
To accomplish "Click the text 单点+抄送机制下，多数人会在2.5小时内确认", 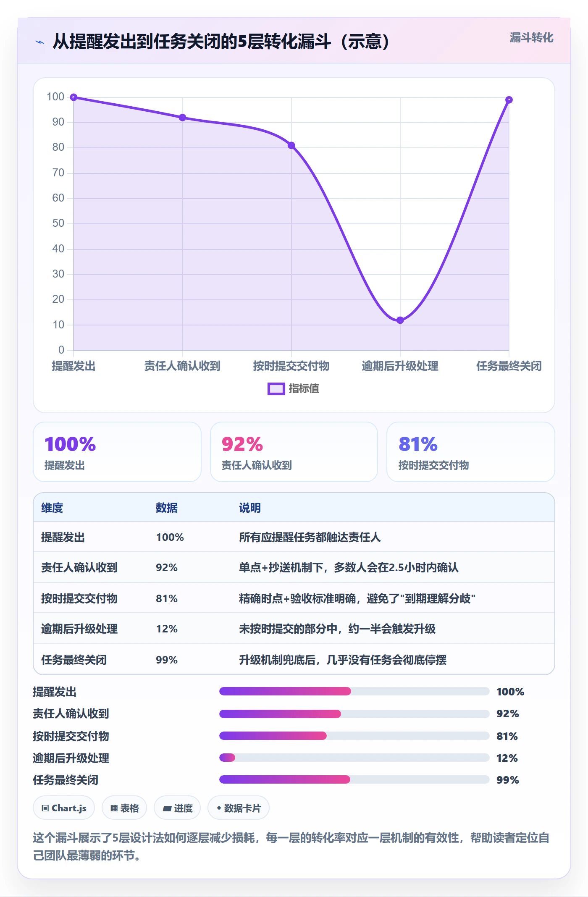I will point(349,568).
